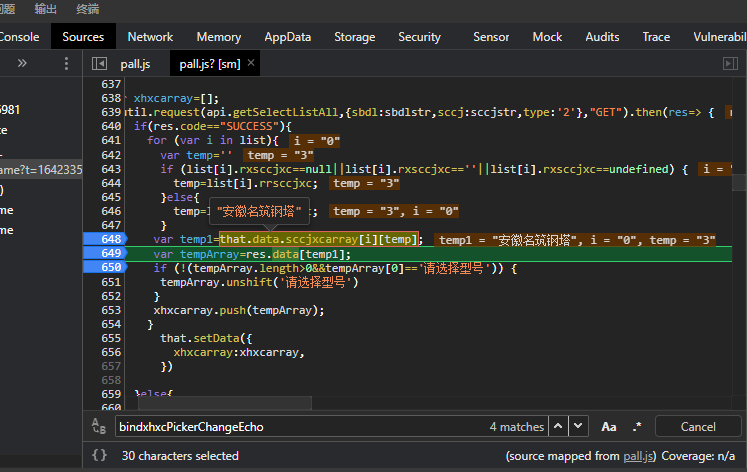Toggle match case Aa option
The width and height of the screenshot is (747, 472).
(x=609, y=427)
